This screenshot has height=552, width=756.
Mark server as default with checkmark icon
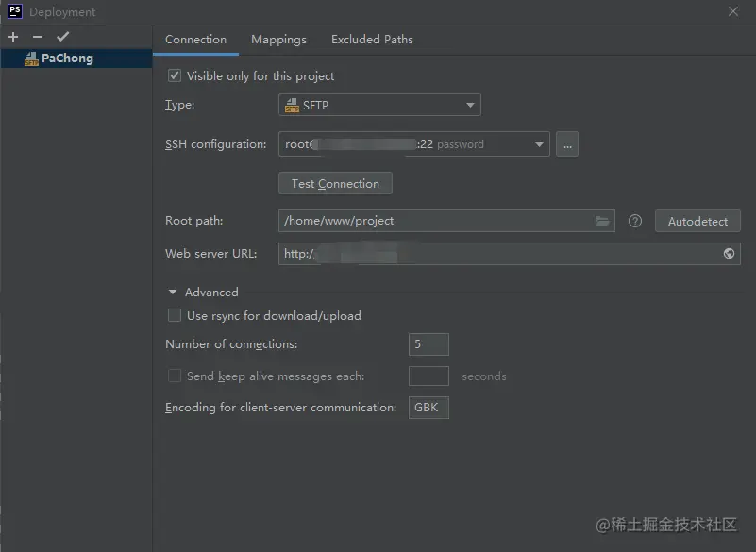[x=62, y=37]
